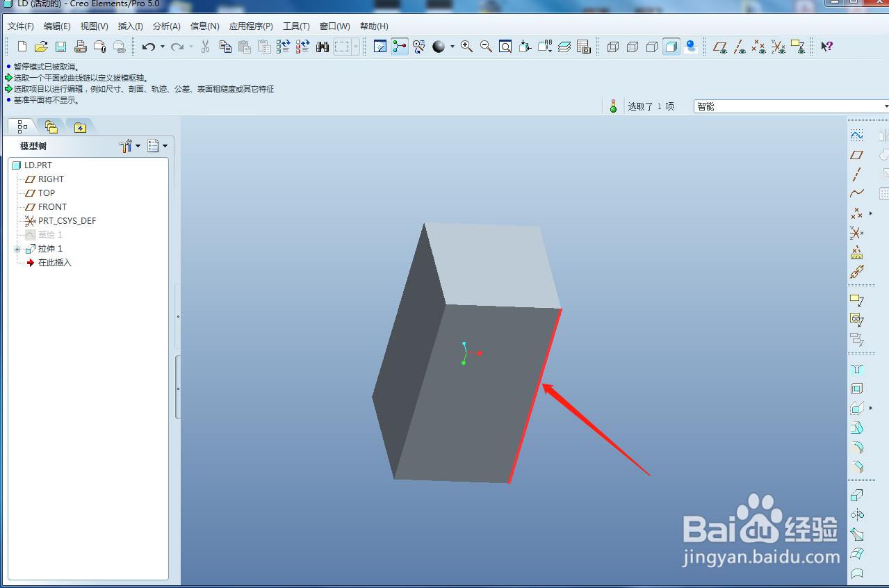Switch to the Favorites tab

80,126
